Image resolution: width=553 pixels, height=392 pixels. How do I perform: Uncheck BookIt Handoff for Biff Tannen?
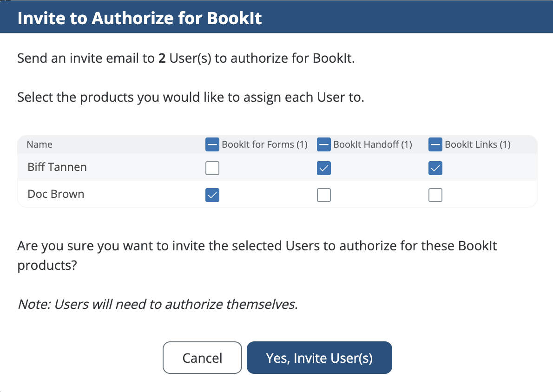[324, 168]
